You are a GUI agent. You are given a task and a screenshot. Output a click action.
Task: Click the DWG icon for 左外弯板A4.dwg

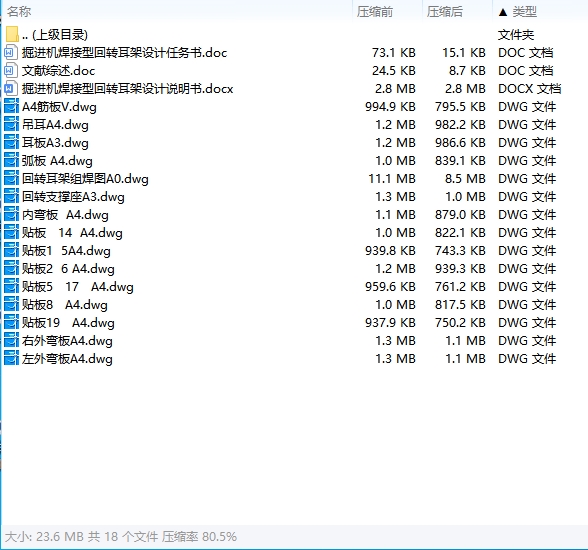click(11, 358)
